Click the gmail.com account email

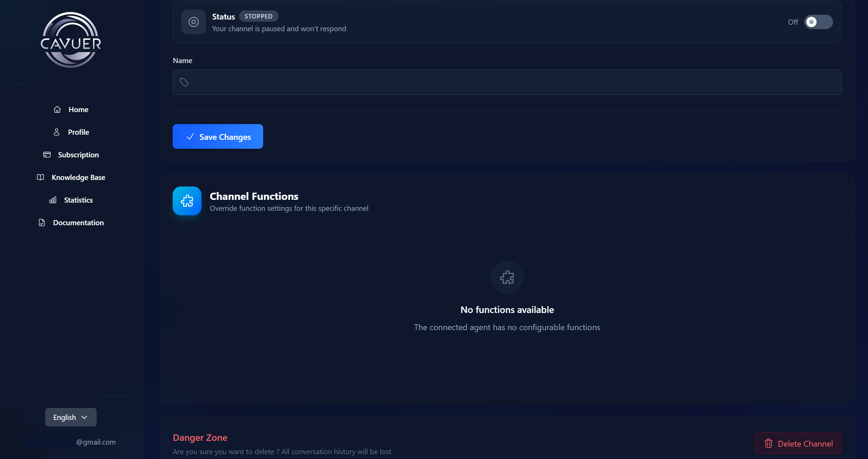coord(96,442)
